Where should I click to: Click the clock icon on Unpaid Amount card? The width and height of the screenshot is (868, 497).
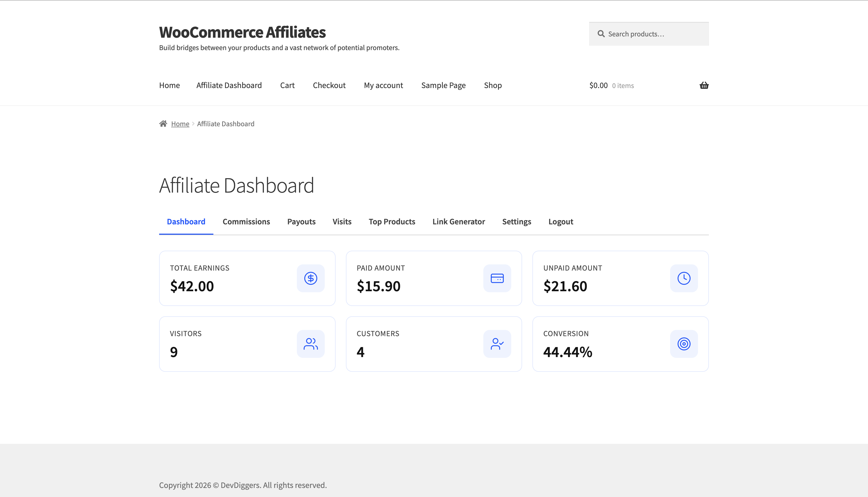point(683,278)
